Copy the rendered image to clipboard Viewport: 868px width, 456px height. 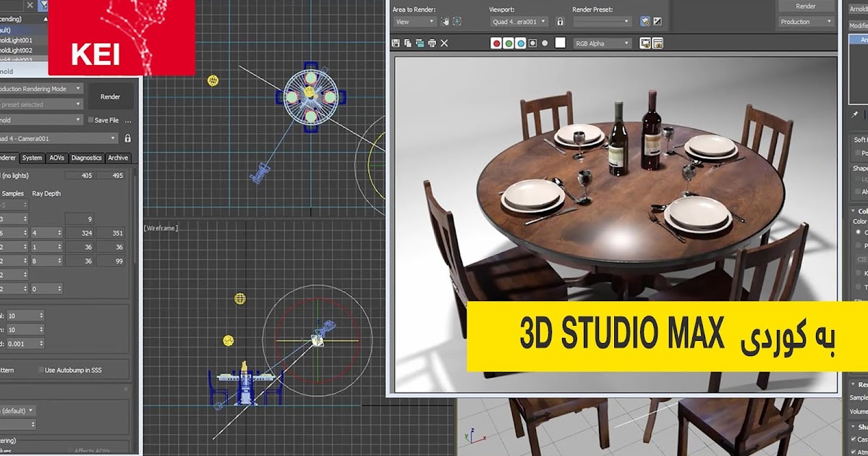tap(408, 43)
